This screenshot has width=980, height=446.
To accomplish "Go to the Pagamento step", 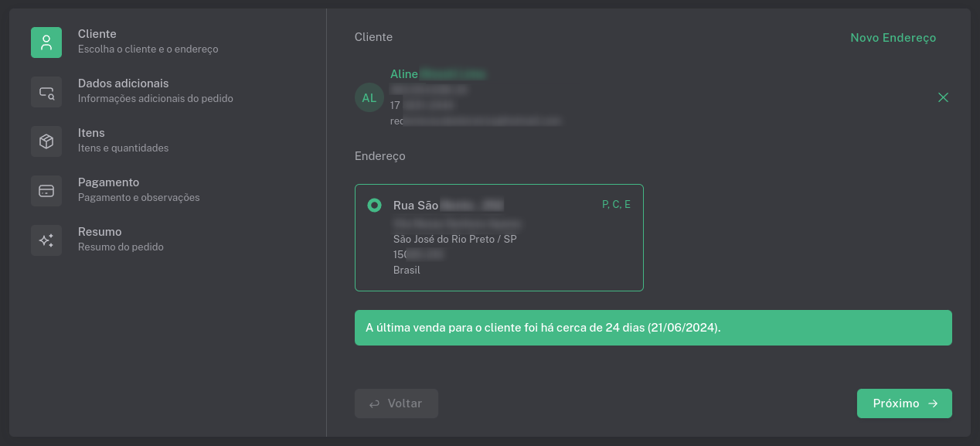I will (108, 182).
